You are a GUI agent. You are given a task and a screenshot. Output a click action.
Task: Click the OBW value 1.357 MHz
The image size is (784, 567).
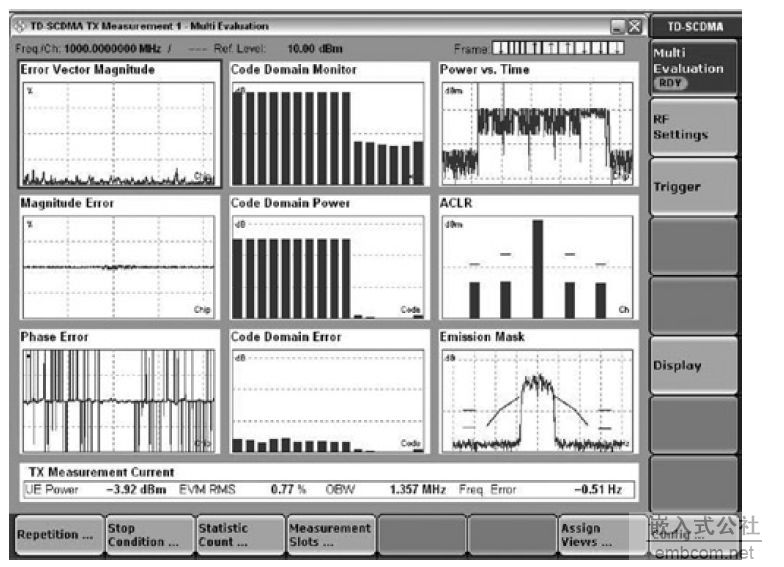[x=418, y=489]
